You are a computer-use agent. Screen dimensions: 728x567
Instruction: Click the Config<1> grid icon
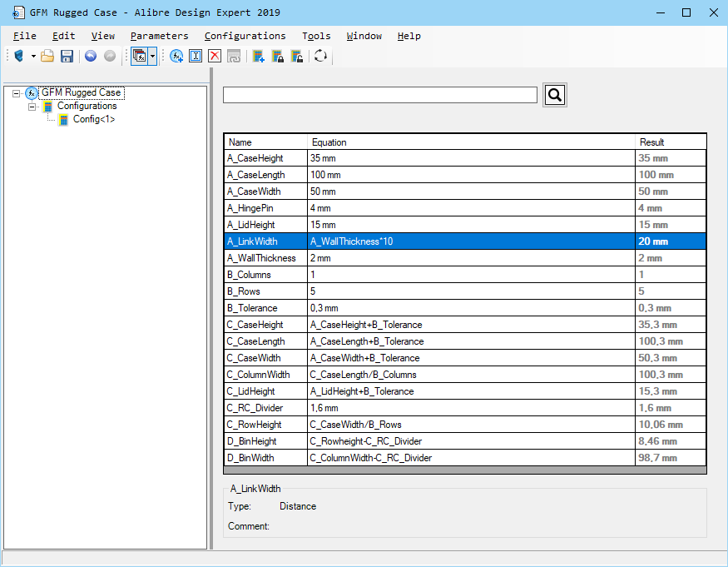(64, 120)
